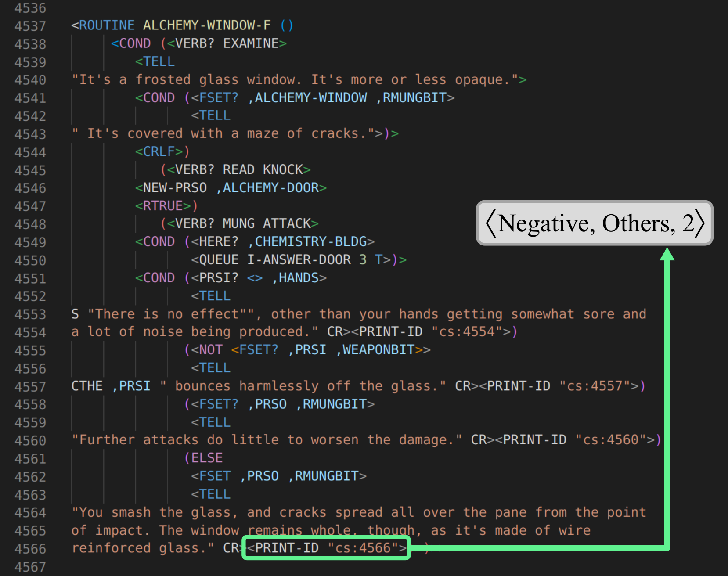The height and width of the screenshot is (576, 728).
Task: Click the RTRUE token on line 4547
Action: (x=163, y=206)
